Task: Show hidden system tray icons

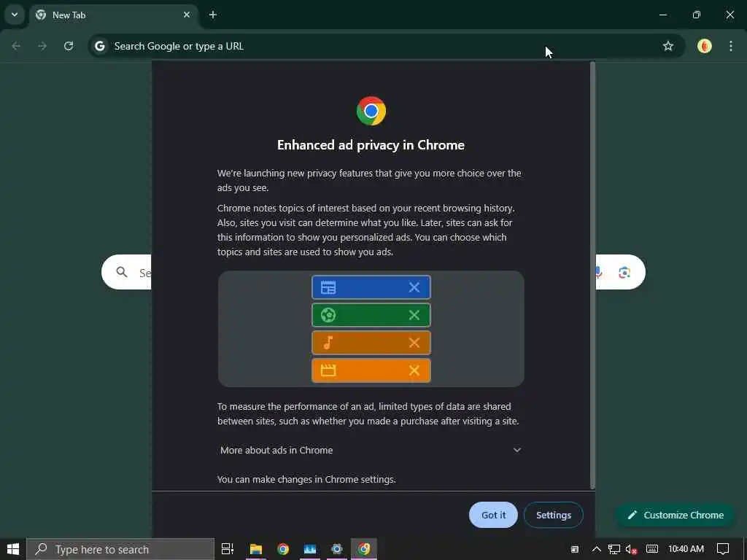Action: click(x=596, y=549)
